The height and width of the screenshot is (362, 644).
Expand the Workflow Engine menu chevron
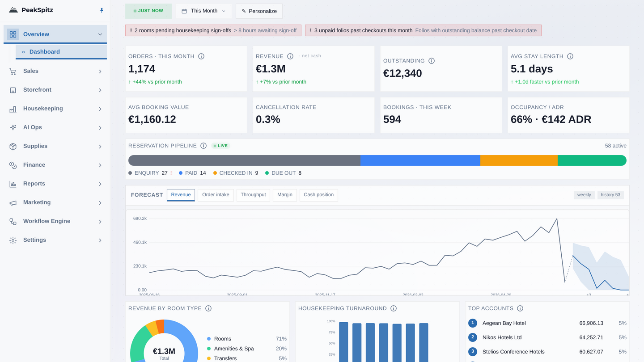click(x=100, y=222)
